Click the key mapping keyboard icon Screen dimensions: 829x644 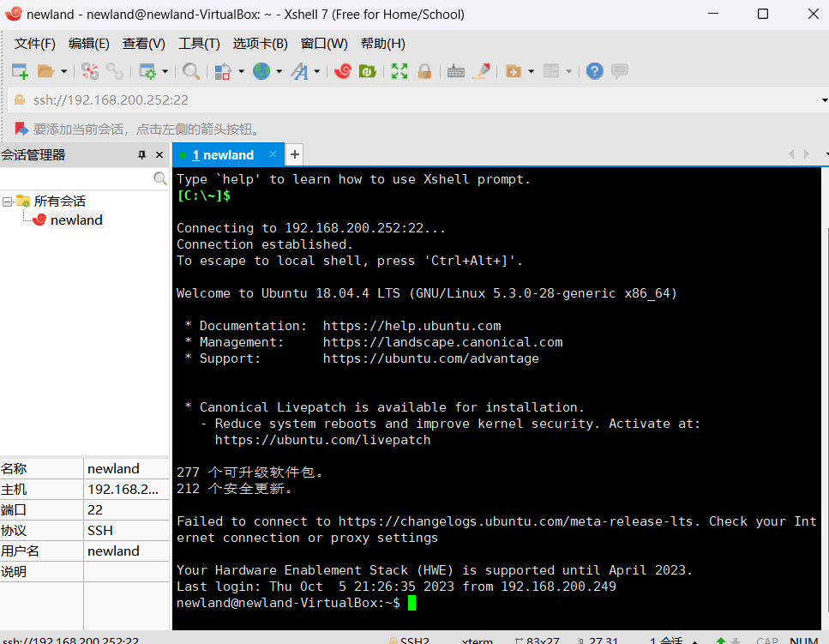[x=456, y=71]
